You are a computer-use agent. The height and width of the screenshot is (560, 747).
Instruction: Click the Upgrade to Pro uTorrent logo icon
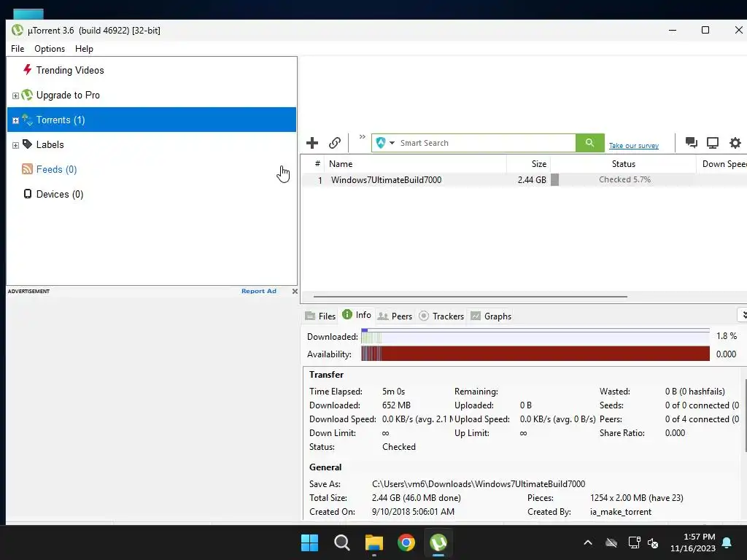[x=27, y=95]
